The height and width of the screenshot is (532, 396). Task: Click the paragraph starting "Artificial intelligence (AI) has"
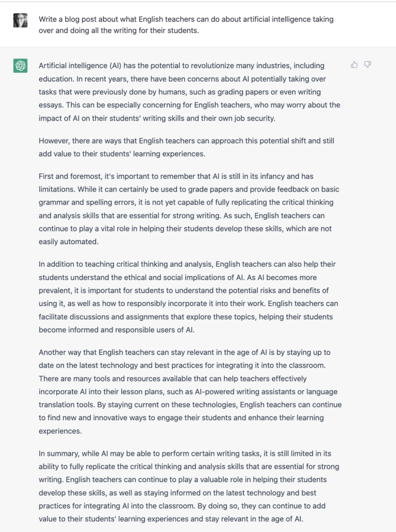point(189,92)
